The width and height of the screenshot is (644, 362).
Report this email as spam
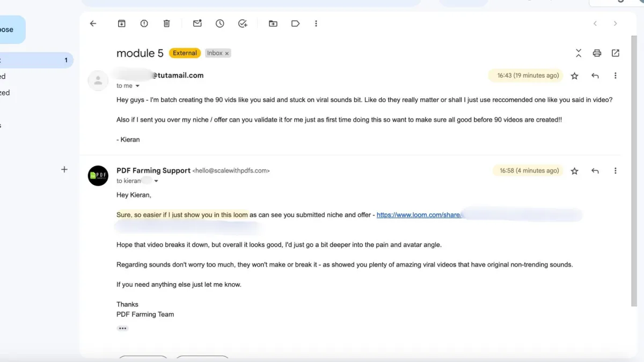(x=144, y=24)
